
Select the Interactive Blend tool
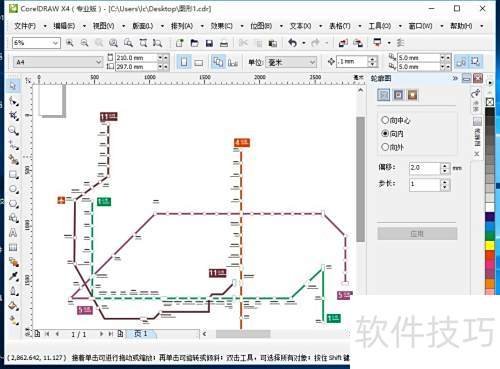pos(13,262)
